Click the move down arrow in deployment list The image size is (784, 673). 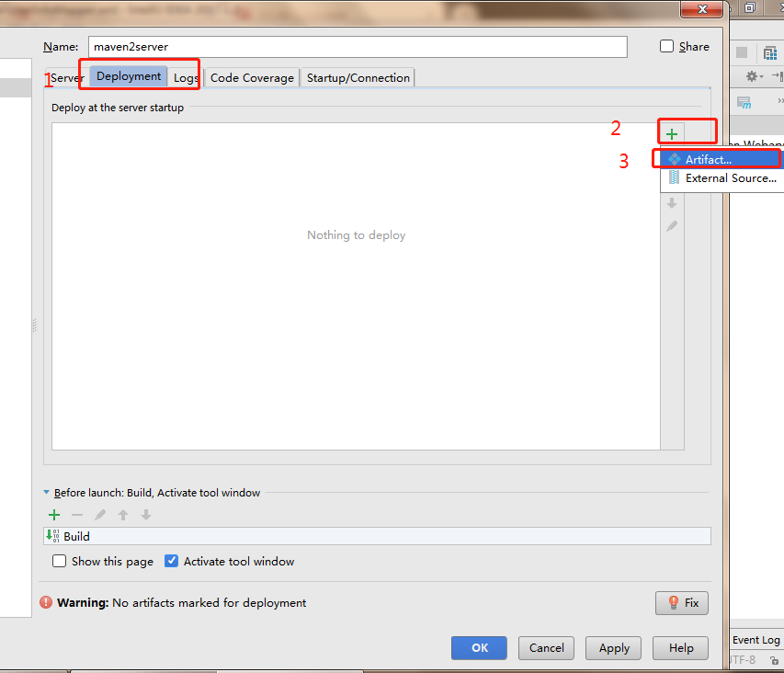click(672, 203)
